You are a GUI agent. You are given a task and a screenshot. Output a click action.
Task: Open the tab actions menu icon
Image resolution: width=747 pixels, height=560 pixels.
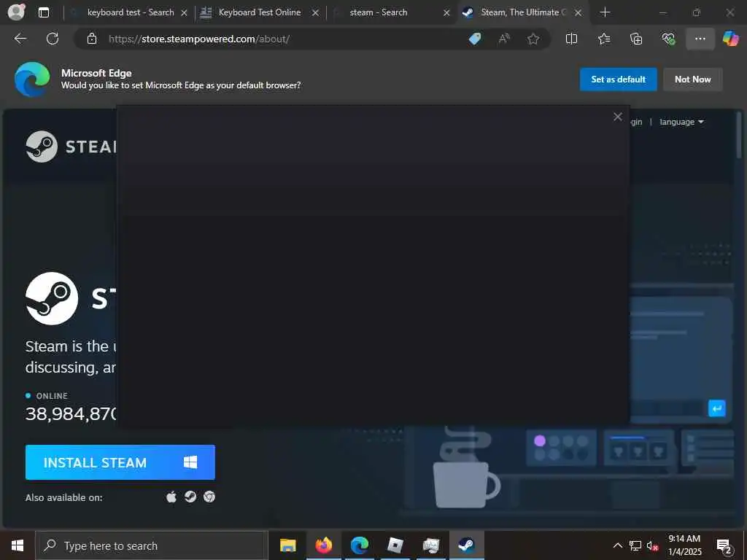coord(43,12)
